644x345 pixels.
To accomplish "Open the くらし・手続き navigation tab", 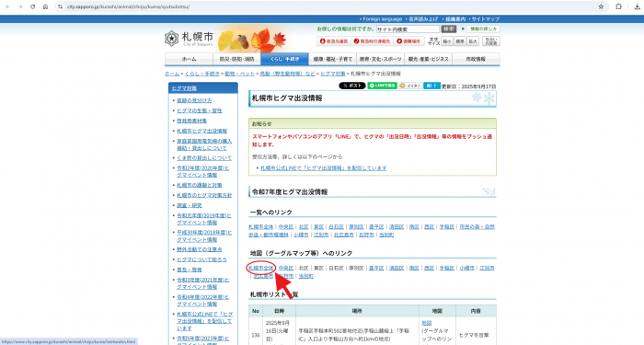I will 284,59.
